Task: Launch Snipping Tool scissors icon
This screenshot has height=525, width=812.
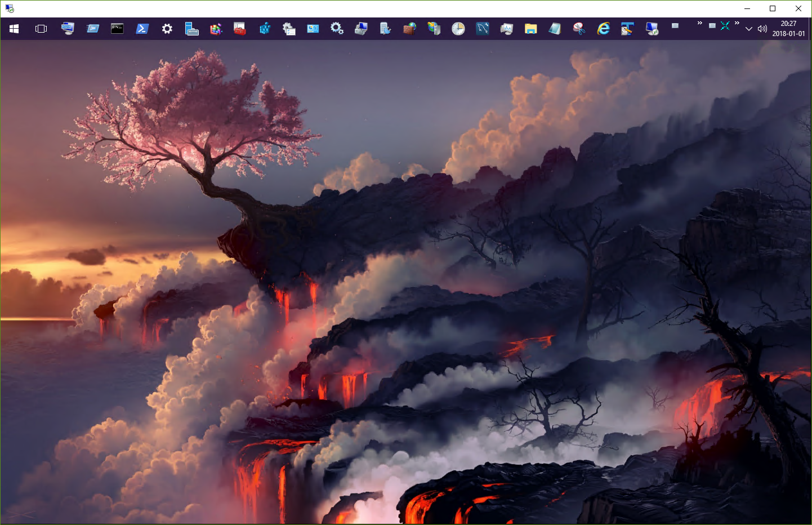Action: (x=579, y=29)
